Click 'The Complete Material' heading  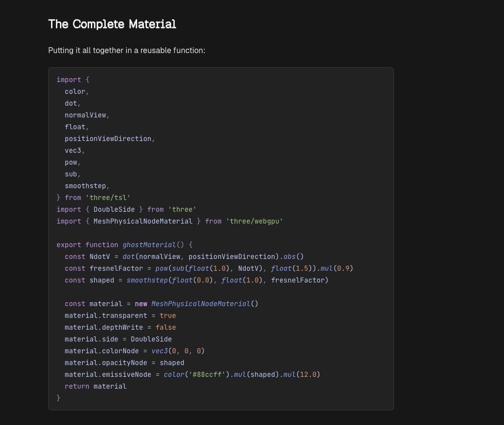coord(112,24)
